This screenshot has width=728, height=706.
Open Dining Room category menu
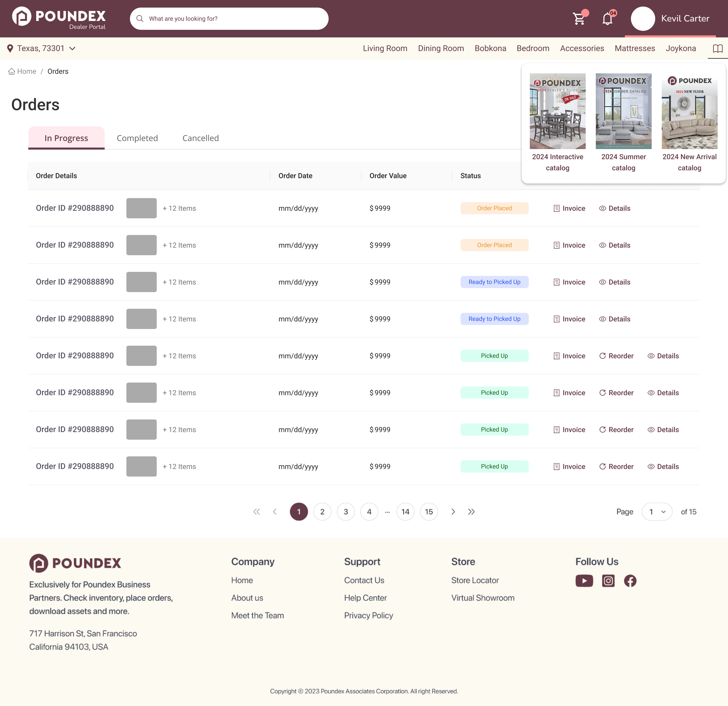[441, 48]
